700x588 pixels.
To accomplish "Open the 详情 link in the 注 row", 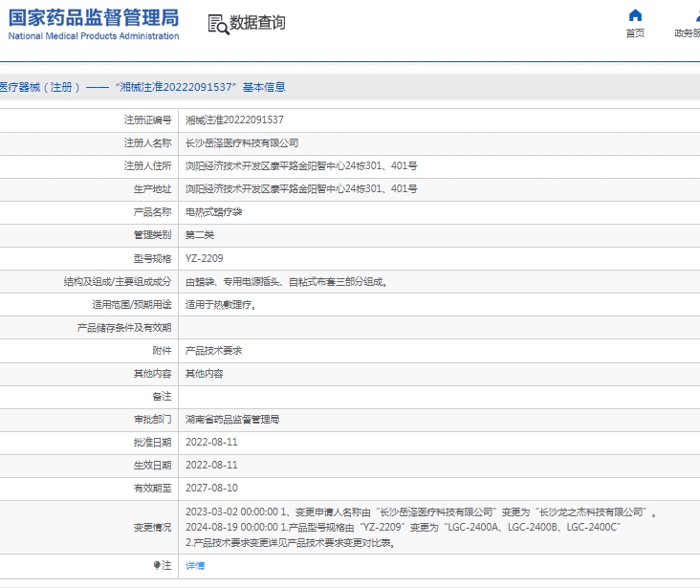I will point(195,566).
